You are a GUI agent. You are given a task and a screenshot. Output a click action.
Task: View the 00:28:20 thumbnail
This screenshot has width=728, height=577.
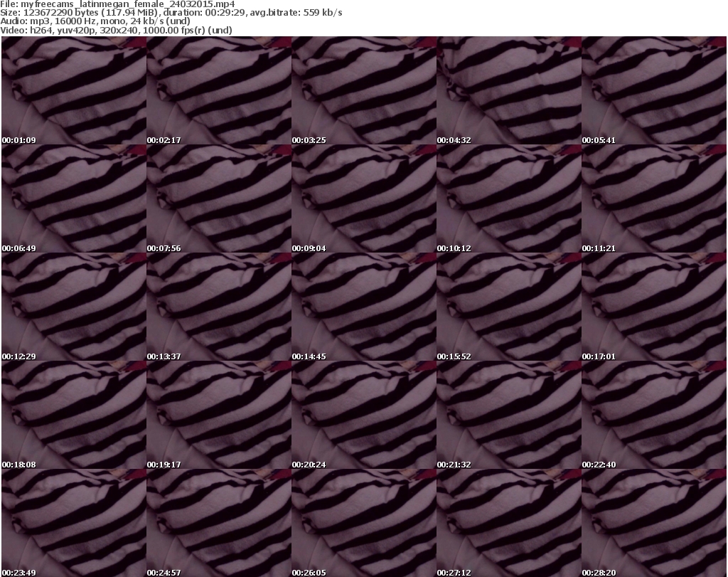[654, 523]
